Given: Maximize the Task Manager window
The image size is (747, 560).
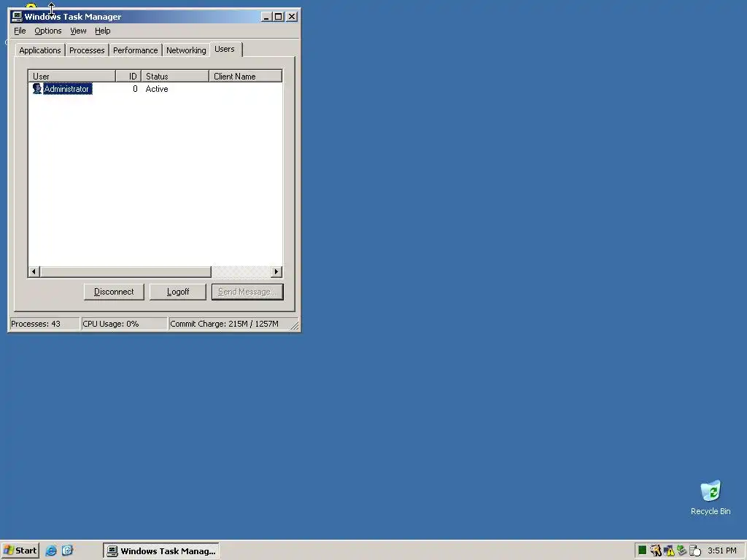Looking at the screenshot, I should [279, 17].
